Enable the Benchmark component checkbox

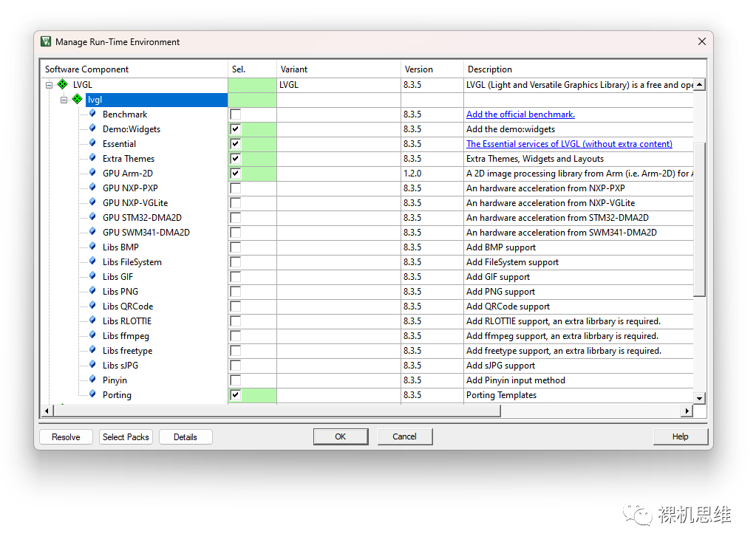tap(235, 114)
